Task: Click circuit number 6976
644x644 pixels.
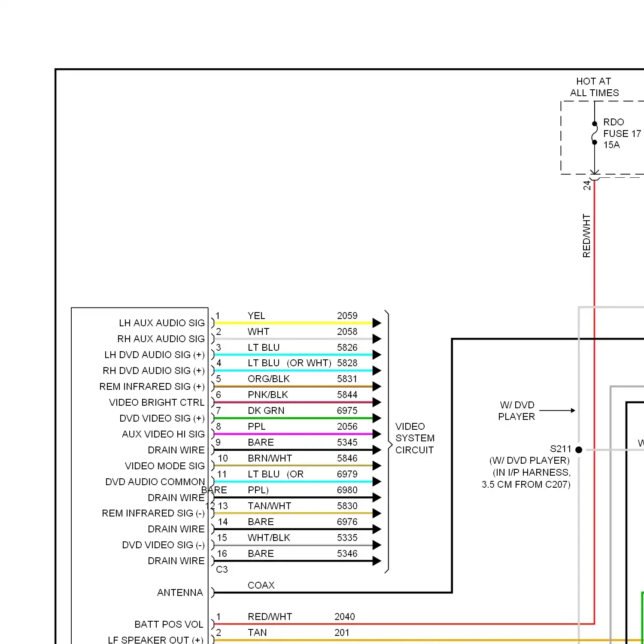Action: coord(347,522)
